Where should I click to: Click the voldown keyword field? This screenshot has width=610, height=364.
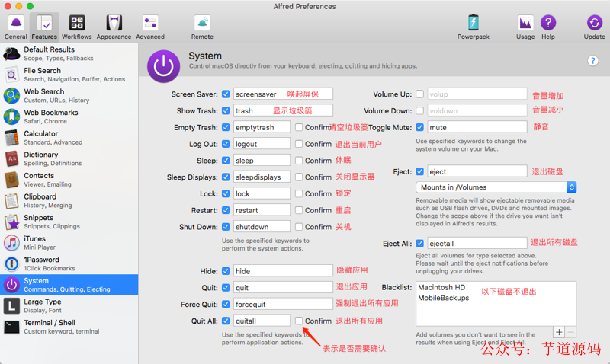coord(477,110)
